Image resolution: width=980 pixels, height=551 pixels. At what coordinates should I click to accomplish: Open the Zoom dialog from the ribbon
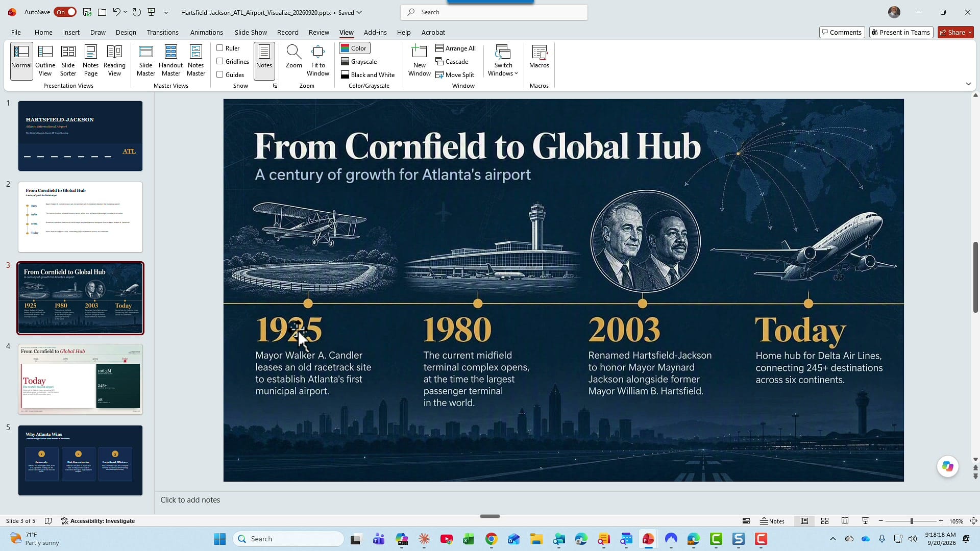[293, 57]
